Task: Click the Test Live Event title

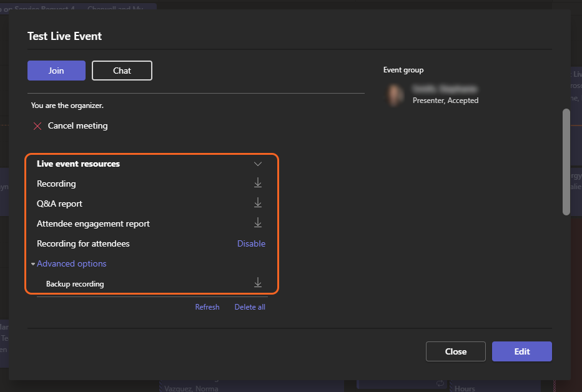Action: click(64, 36)
